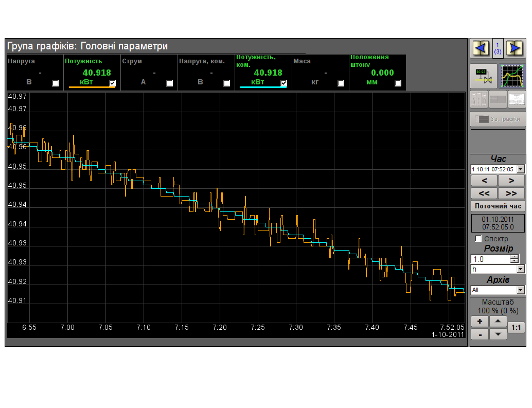Reset scale with the 1:1 button
The width and height of the screenshot is (532, 408).
[516, 328]
